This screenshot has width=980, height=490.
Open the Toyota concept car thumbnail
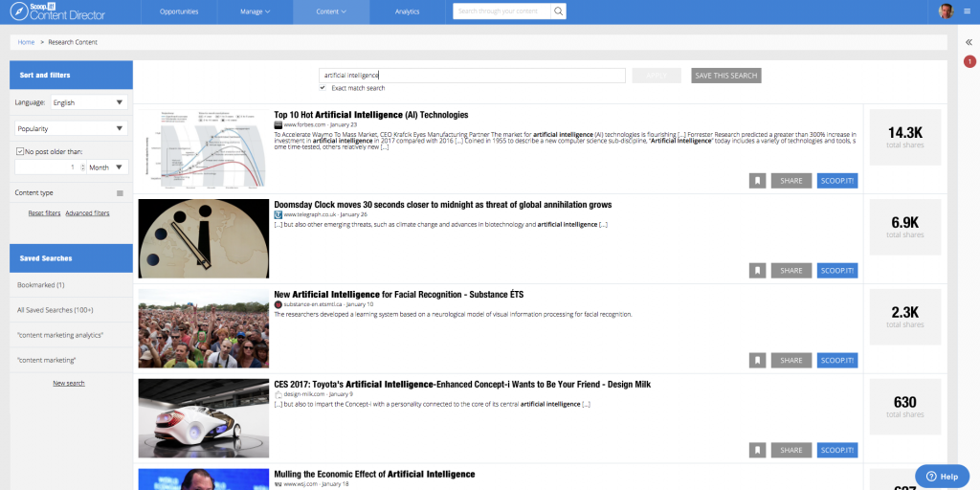[204, 418]
